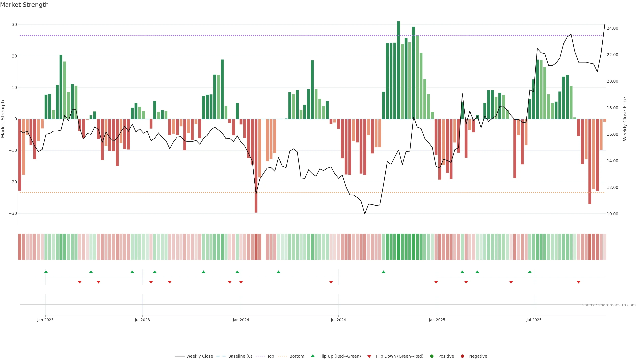
Task: Click the Jan 2024 x-axis label
Action: coord(241,320)
